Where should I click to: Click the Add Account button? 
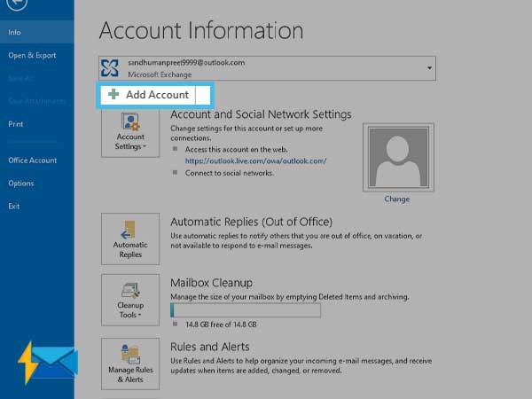[155, 95]
